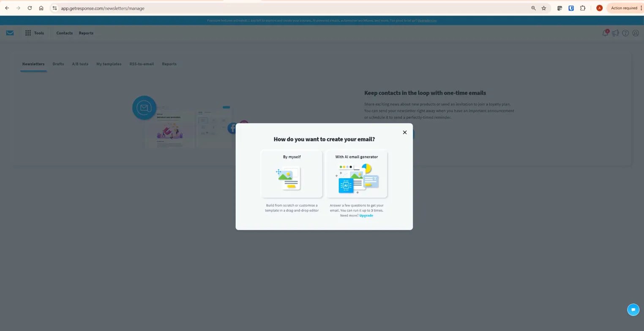The image size is (644, 331).
Task: Open the Chrome profile avatar menu
Action: (x=599, y=8)
